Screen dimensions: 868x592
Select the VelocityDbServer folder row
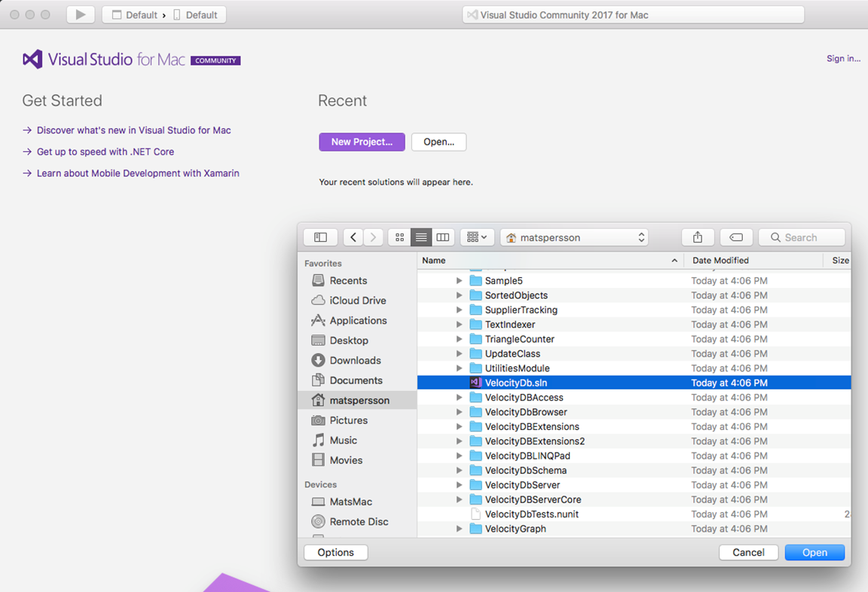(x=634, y=484)
